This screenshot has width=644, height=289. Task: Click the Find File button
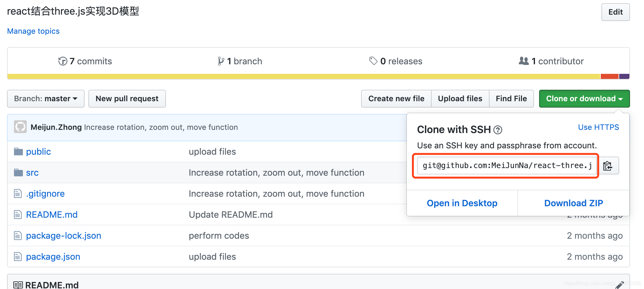[x=511, y=99]
